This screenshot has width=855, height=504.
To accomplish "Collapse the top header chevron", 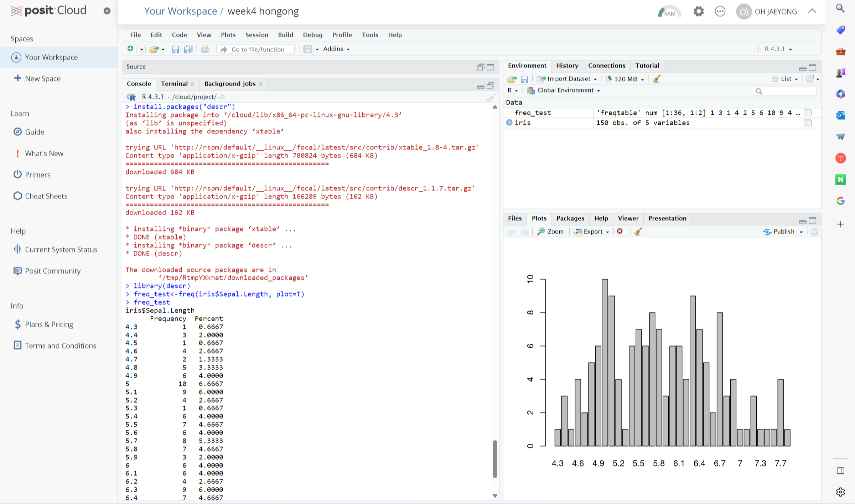I will click(812, 11).
